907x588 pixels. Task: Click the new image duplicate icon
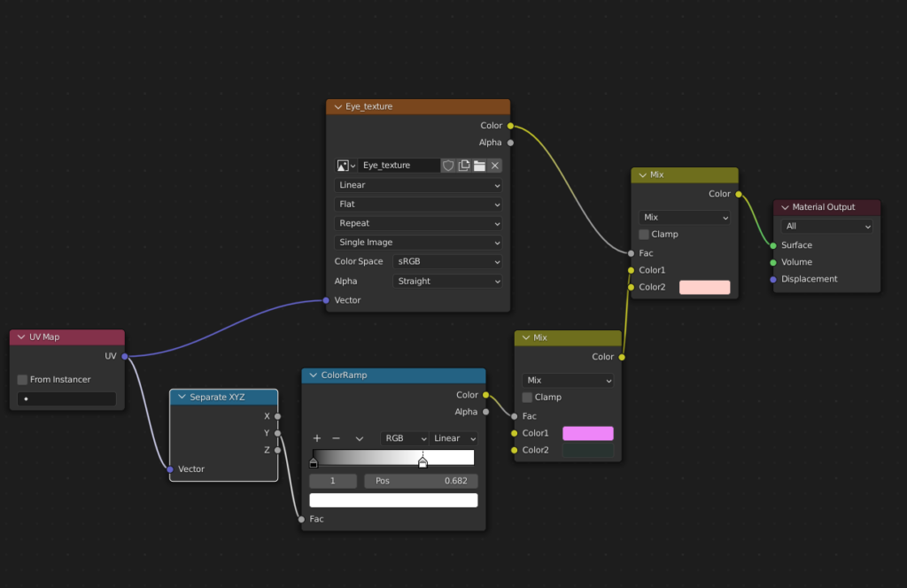click(464, 166)
